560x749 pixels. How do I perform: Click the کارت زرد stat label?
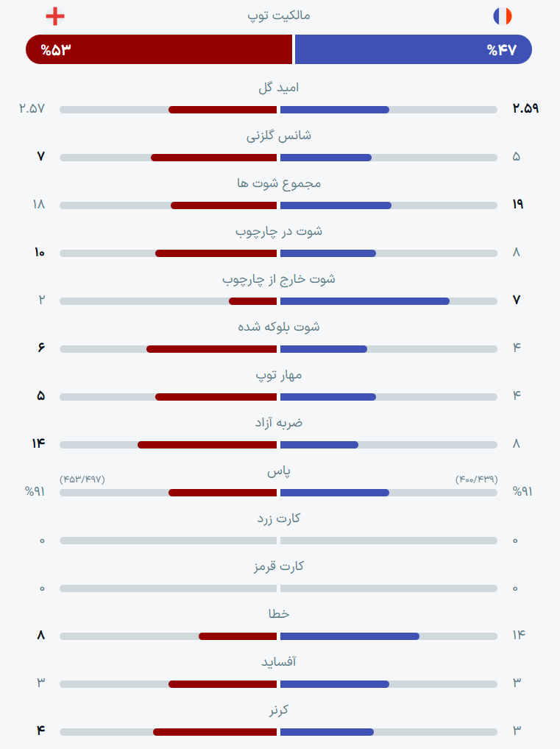point(279,518)
